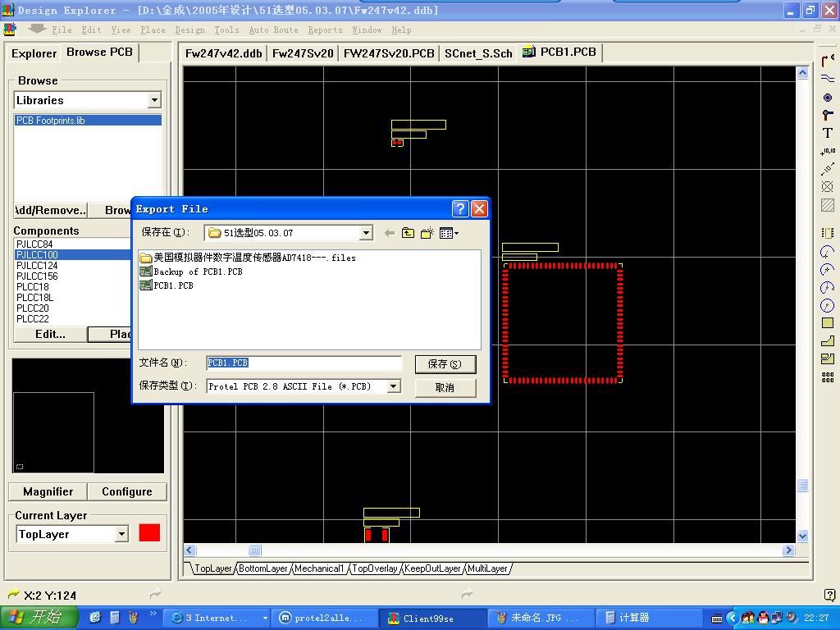This screenshot has width=840, height=630.
Task: Select the paste array tool
Action: tap(828, 377)
